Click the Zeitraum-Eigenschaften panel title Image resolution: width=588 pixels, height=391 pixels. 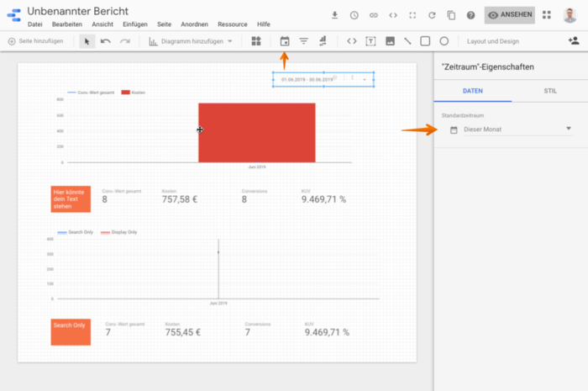[488, 67]
